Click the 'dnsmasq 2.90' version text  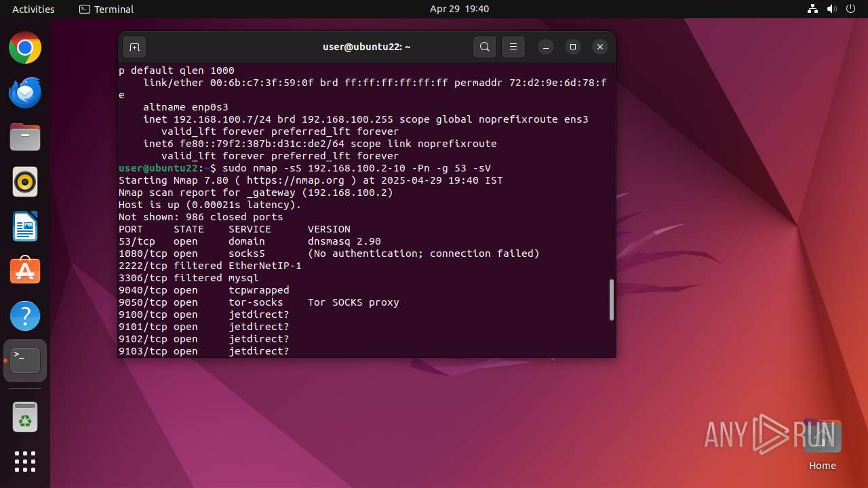click(344, 241)
